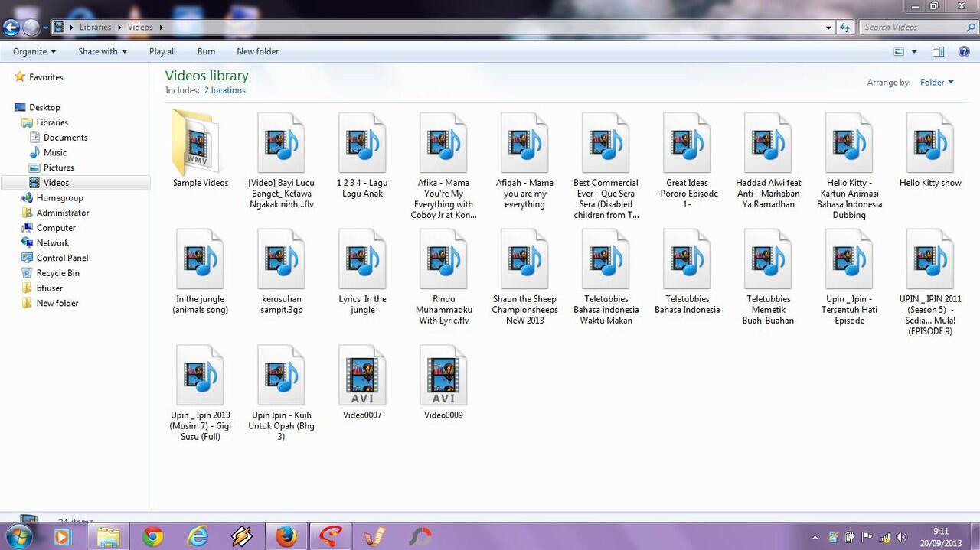The height and width of the screenshot is (550, 980).
Task: Open Homegroup in the navigation pane
Action: pyautogui.click(x=60, y=197)
